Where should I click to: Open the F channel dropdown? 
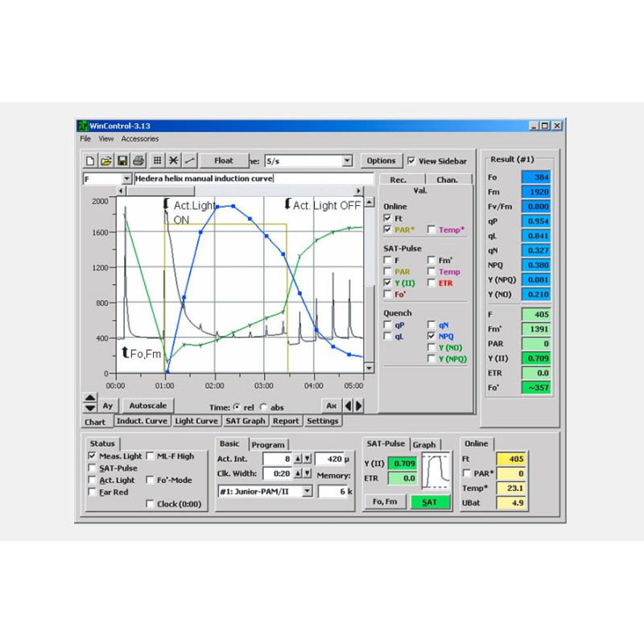click(126, 178)
